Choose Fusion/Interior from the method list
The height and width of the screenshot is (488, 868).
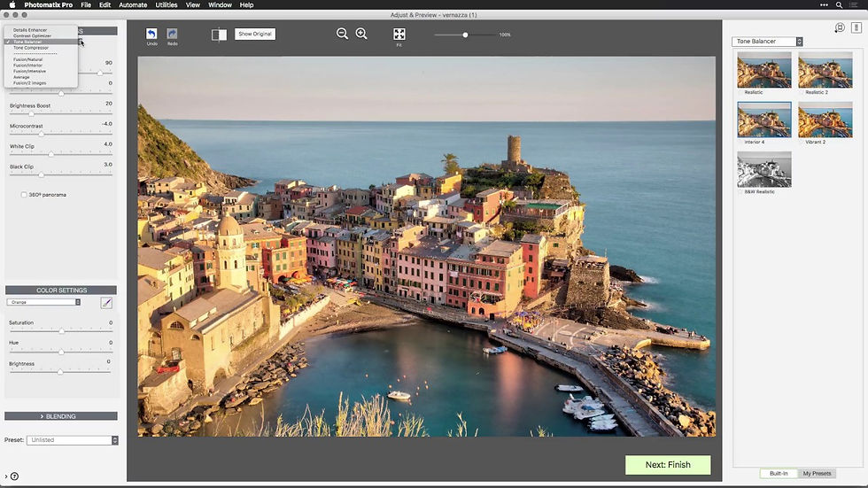27,66
